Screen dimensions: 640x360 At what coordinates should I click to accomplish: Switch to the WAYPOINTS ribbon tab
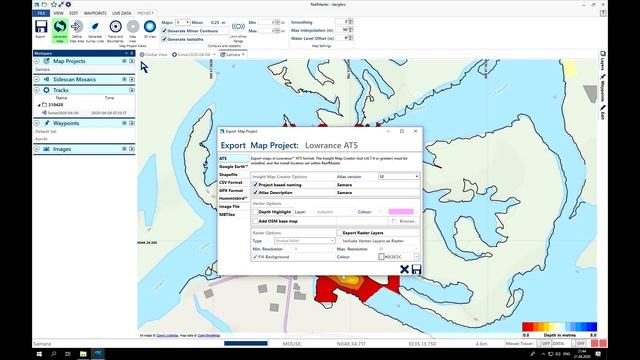click(95, 13)
